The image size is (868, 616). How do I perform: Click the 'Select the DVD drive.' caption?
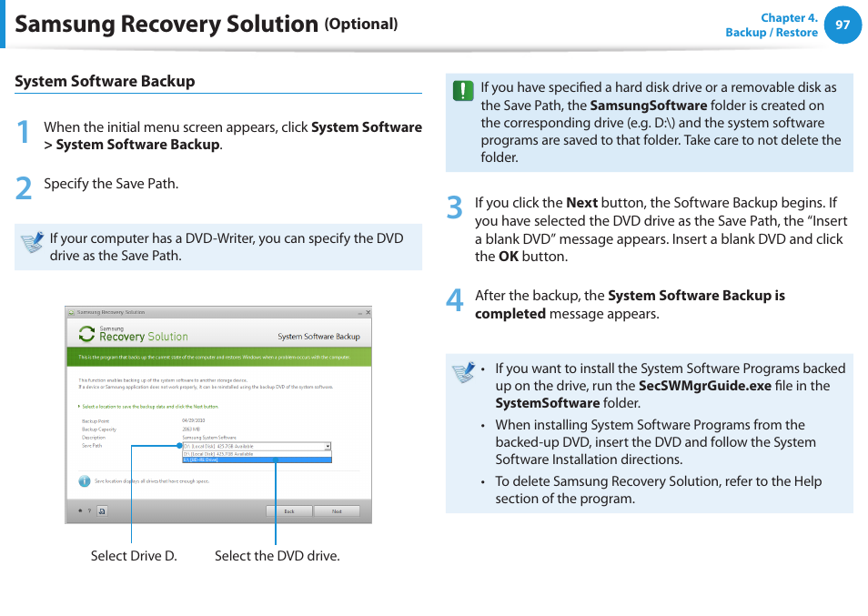click(x=278, y=556)
